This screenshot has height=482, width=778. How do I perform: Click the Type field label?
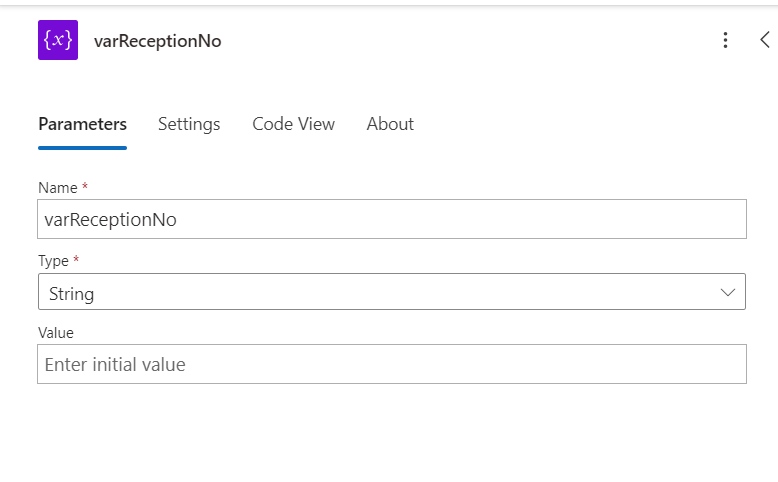tap(53, 261)
